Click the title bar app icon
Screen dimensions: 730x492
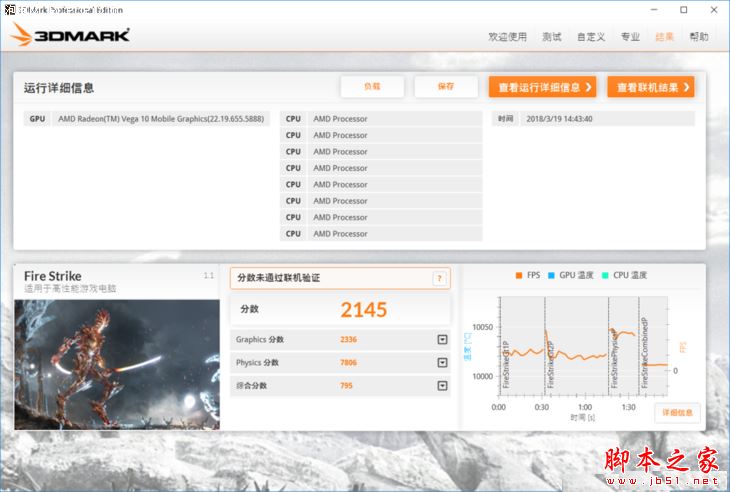click(9, 9)
